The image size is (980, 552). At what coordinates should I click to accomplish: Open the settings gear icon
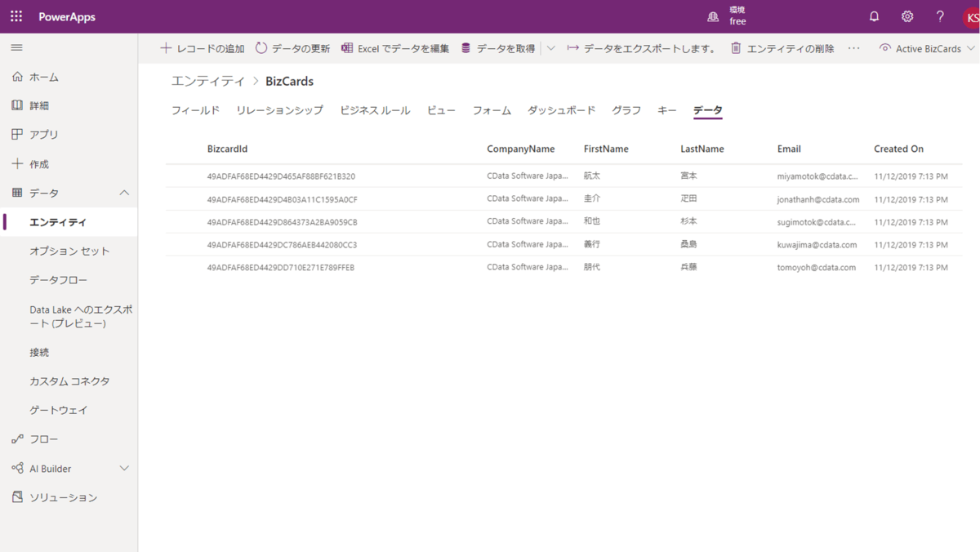[907, 16]
